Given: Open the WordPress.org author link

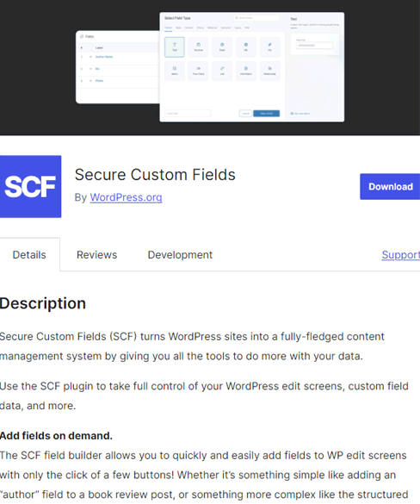Looking at the screenshot, I should 126,197.
